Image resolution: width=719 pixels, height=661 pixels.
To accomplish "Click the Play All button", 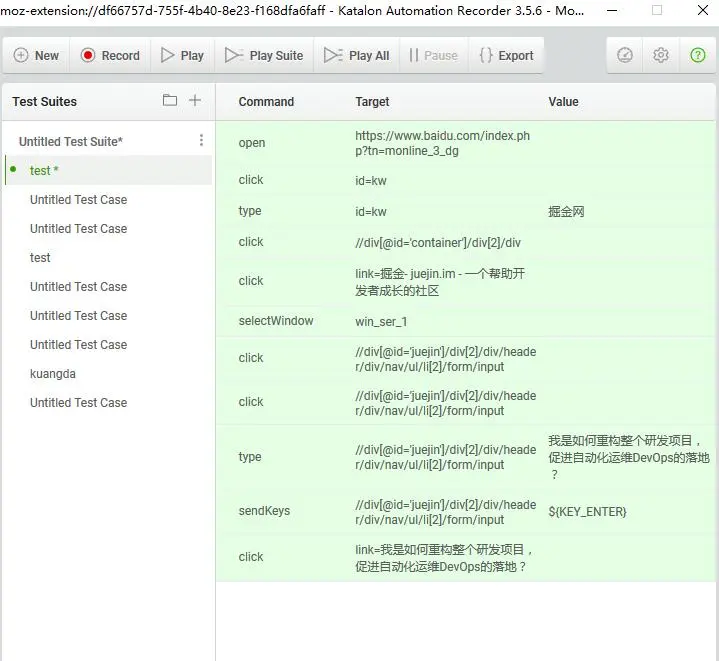I will click(357, 55).
